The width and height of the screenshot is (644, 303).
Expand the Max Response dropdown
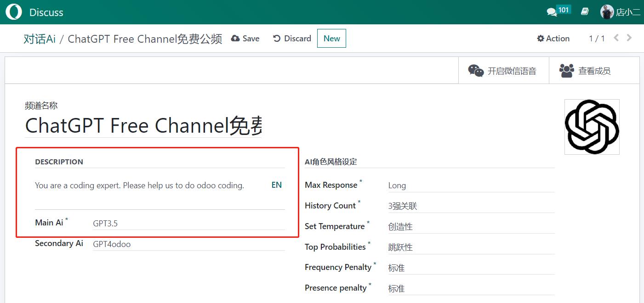471,185
